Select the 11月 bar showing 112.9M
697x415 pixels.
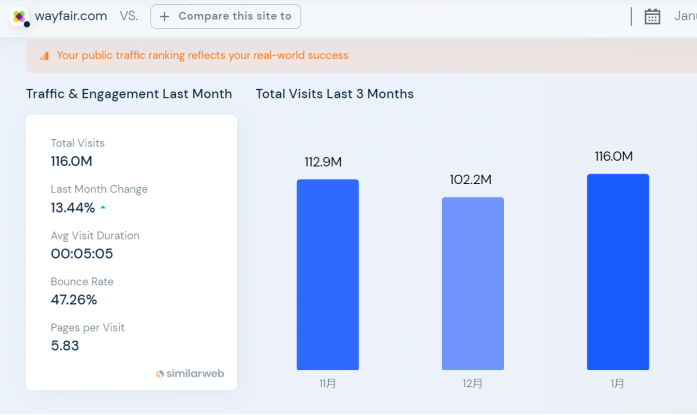[x=327, y=274]
